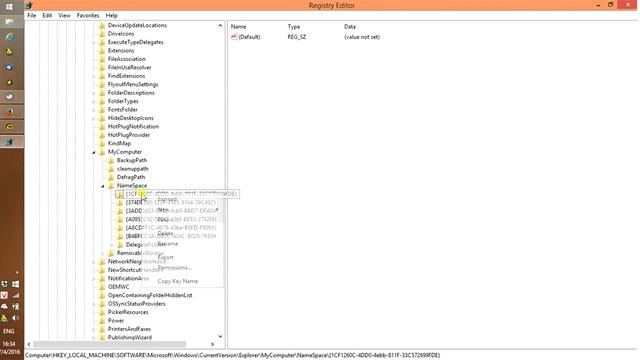Click the tree horizontal scroll left arrow

coord(29,344)
